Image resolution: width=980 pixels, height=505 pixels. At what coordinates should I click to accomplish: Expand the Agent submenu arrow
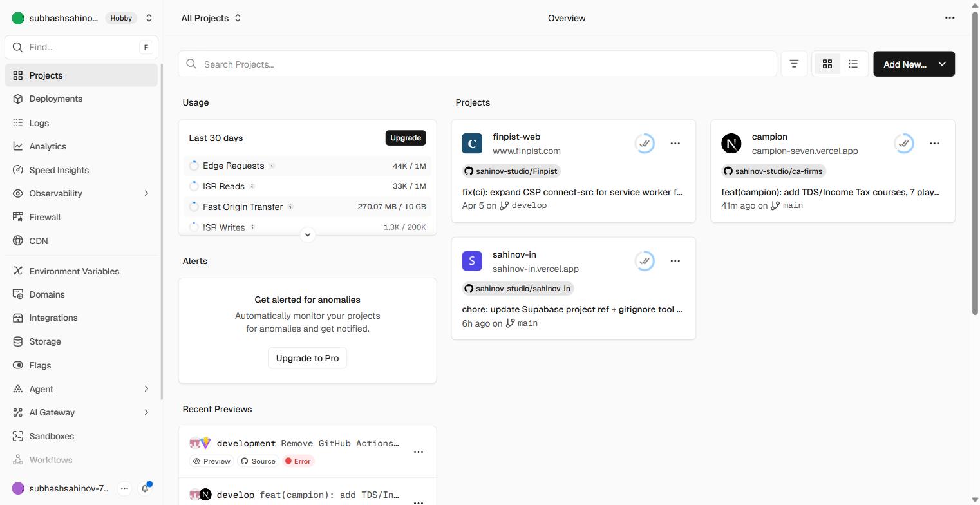146,389
